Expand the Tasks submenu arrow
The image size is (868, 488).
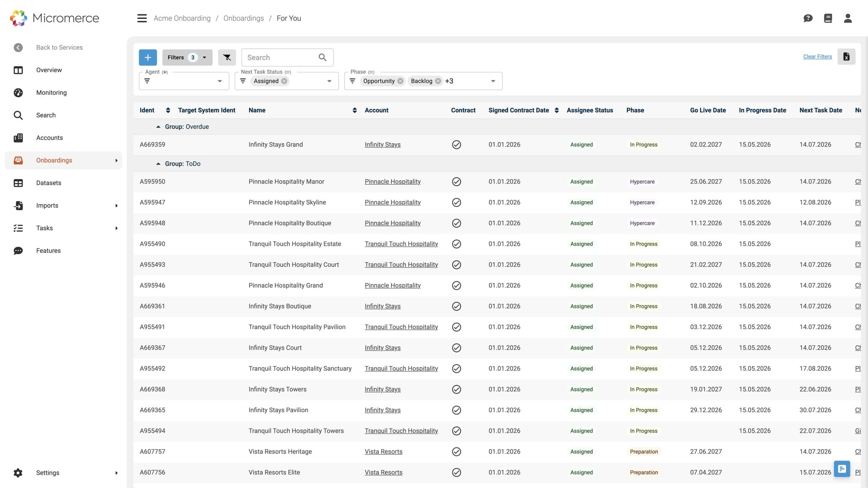pos(116,228)
